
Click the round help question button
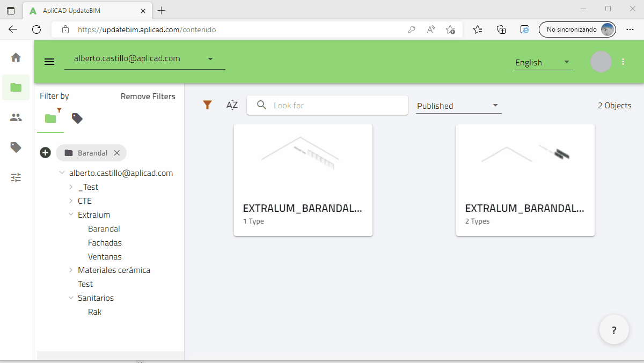(x=614, y=330)
